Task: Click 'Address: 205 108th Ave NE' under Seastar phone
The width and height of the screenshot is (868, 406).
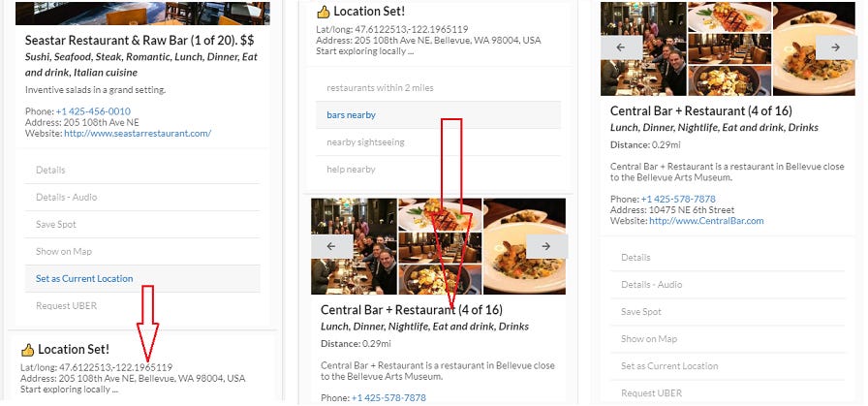Action: [82, 122]
